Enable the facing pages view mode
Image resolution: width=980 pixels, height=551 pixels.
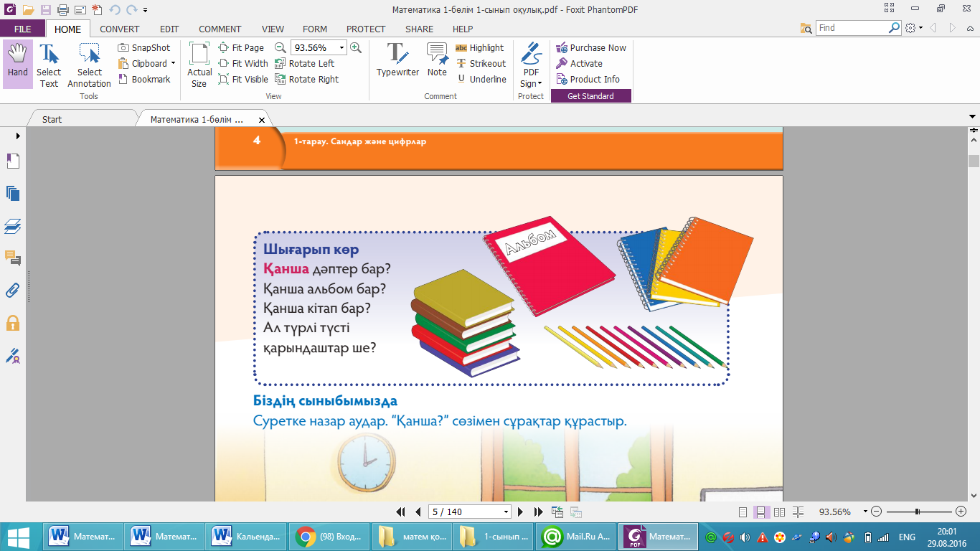pyautogui.click(x=779, y=512)
